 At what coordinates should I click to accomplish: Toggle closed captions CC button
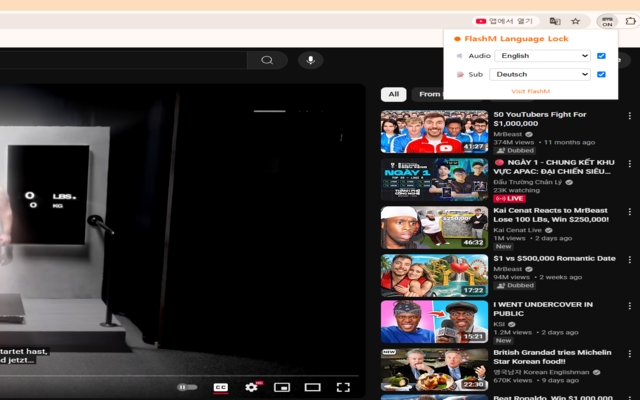[x=221, y=387]
